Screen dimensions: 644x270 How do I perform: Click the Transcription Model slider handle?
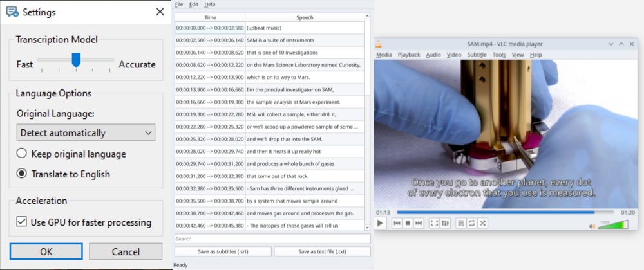[76, 60]
